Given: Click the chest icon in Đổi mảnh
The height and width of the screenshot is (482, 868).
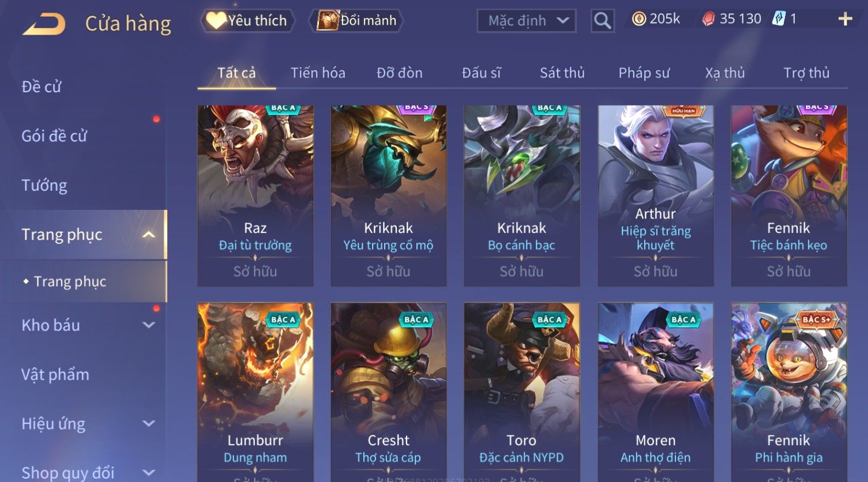Looking at the screenshot, I should pos(327,21).
